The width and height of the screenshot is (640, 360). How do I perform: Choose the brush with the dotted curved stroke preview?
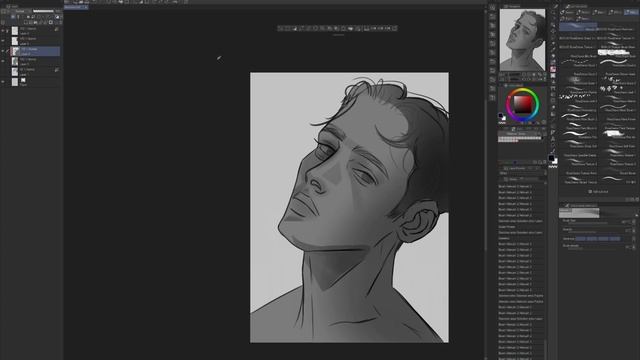click(578, 63)
